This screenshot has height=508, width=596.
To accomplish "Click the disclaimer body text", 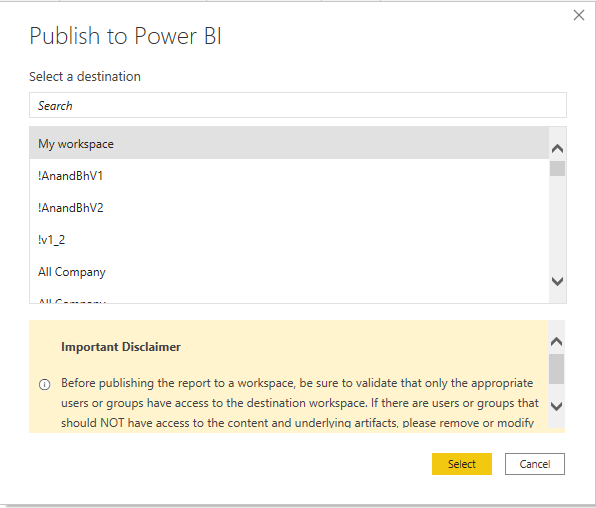I will pyautogui.click(x=300, y=403).
